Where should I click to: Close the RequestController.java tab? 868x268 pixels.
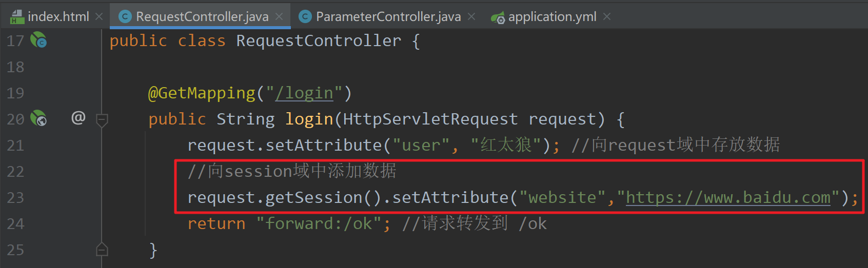tap(279, 17)
